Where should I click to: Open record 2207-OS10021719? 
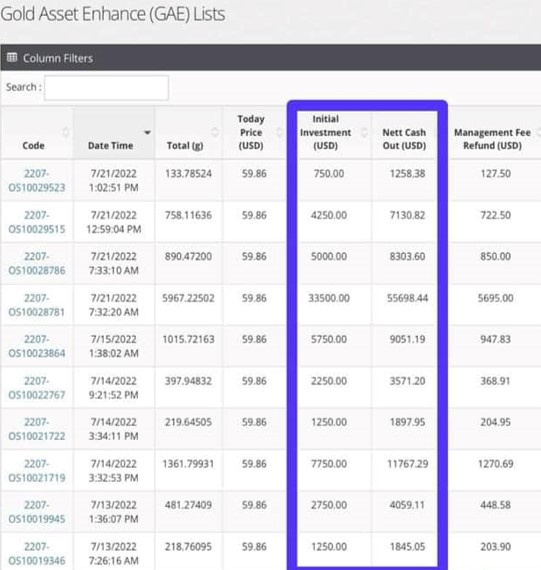click(x=37, y=471)
